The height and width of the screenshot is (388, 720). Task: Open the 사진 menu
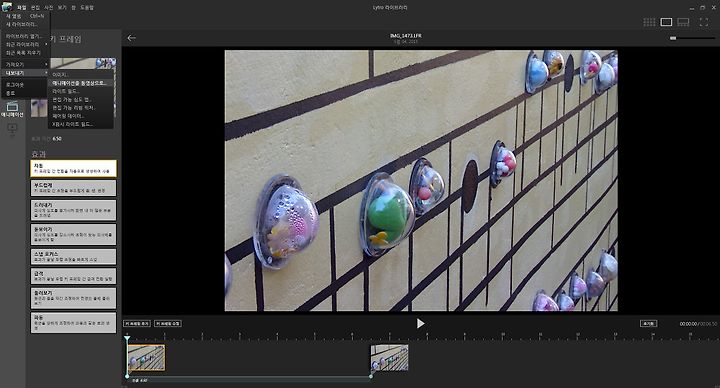point(48,8)
